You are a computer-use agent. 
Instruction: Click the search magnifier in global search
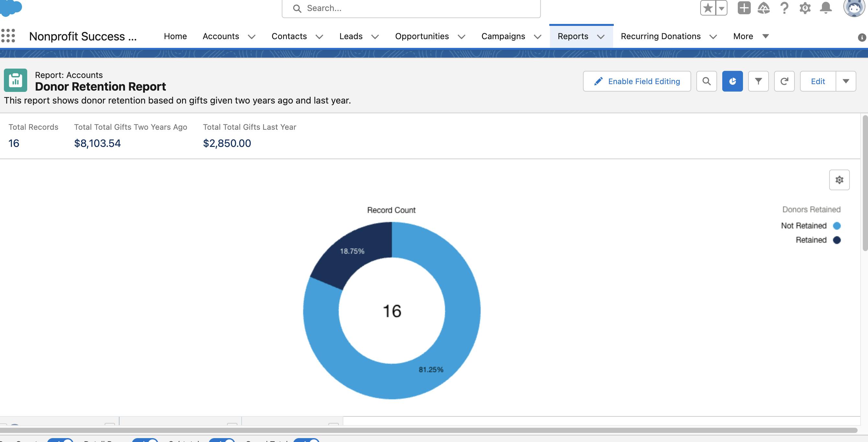(297, 8)
